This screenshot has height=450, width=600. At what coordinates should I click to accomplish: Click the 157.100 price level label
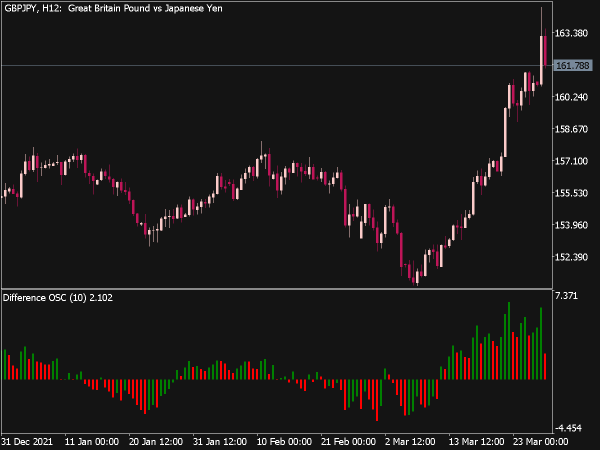pos(571,161)
